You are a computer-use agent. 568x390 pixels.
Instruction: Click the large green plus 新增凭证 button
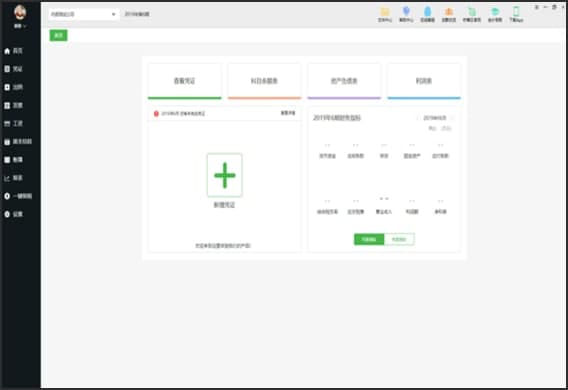tap(225, 175)
